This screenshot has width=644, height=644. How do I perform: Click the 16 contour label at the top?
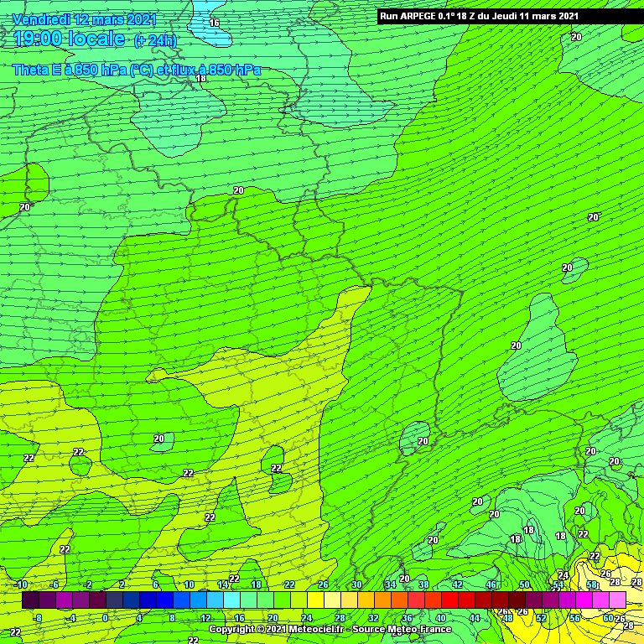click(214, 23)
